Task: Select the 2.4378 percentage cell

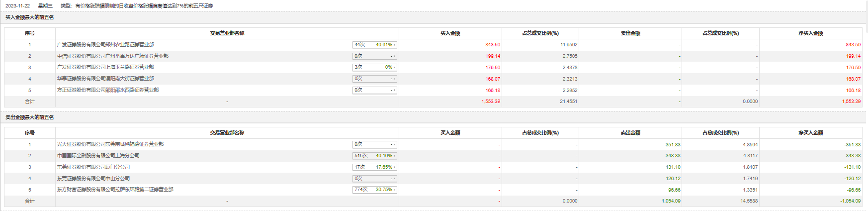Action: click(x=570, y=68)
